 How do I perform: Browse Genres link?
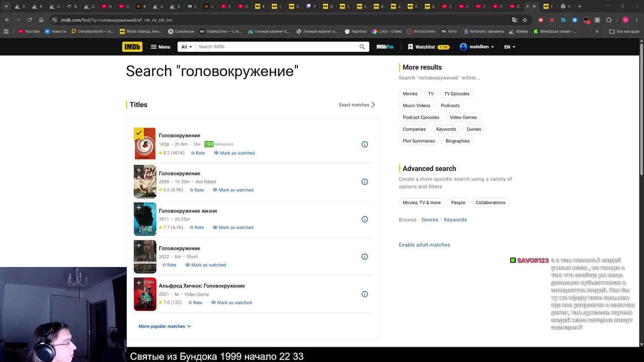[x=430, y=220]
